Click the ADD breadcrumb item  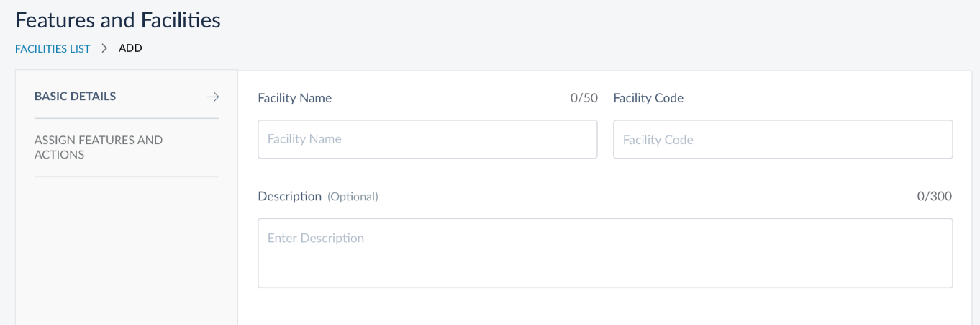tap(130, 48)
